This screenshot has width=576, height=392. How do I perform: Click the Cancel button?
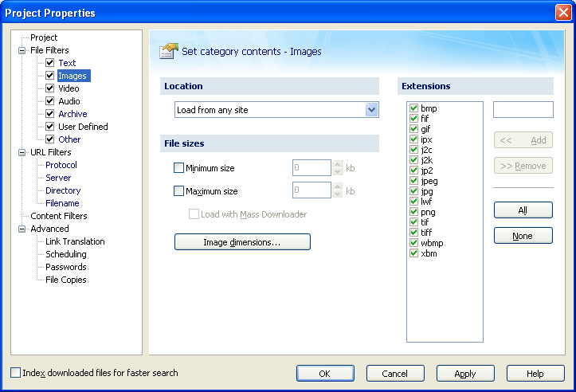point(395,373)
